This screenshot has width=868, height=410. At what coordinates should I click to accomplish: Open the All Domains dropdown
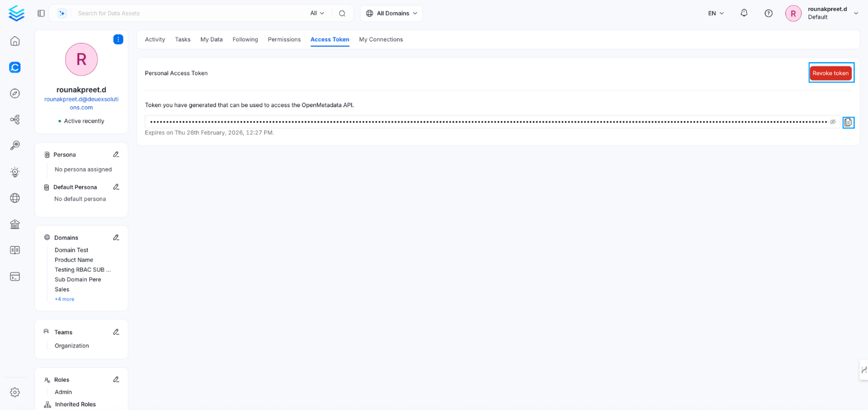(392, 13)
